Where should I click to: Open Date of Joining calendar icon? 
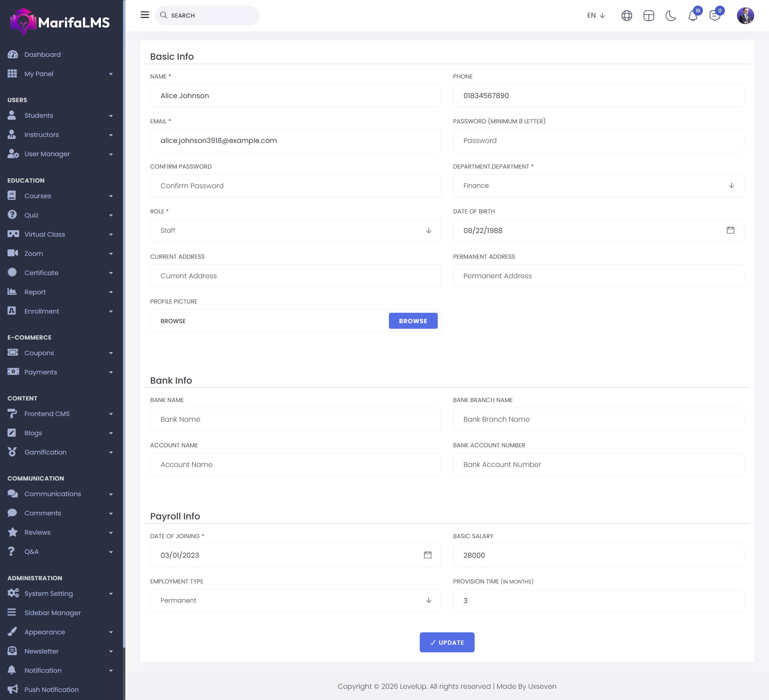[427, 555]
